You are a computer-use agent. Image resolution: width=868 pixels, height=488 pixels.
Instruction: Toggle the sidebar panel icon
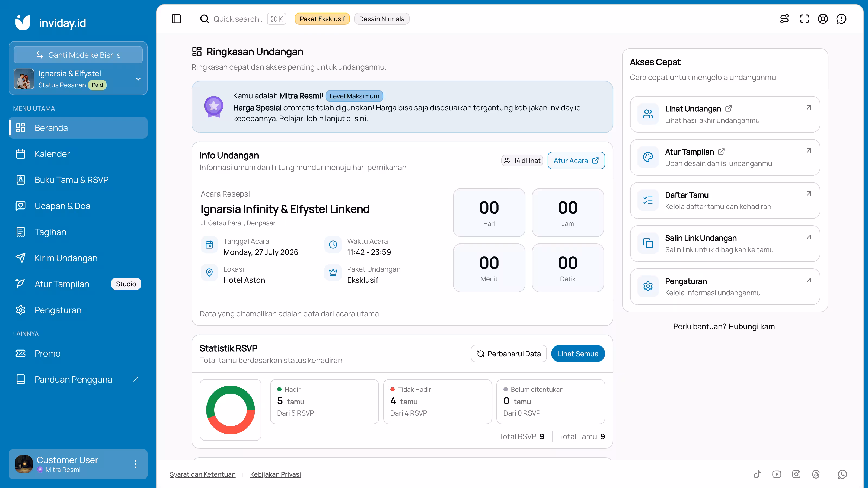coord(176,19)
